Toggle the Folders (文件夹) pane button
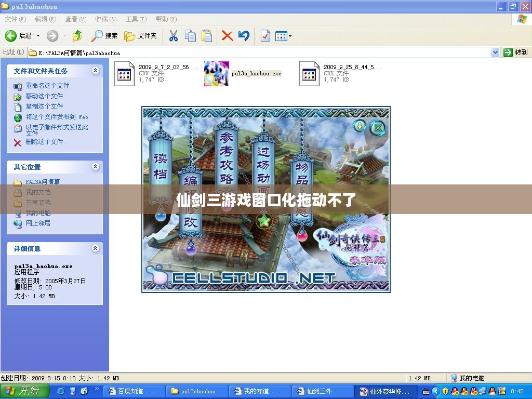This screenshot has height=399, width=532. (140, 36)
